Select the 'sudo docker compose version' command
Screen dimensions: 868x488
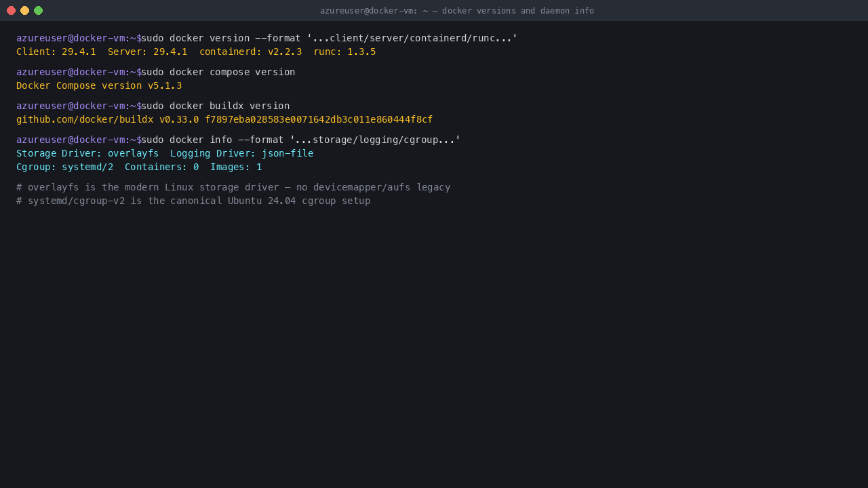click(x=218, y=72)
